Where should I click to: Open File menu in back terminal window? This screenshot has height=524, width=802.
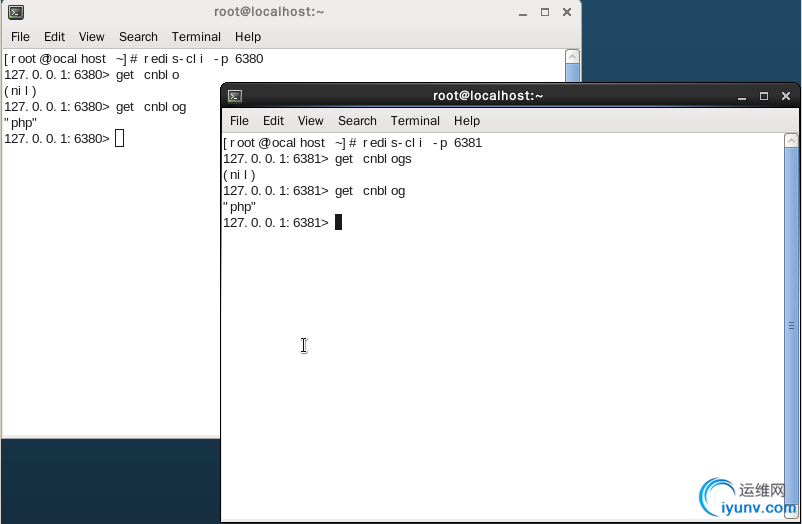click(20, 37)
